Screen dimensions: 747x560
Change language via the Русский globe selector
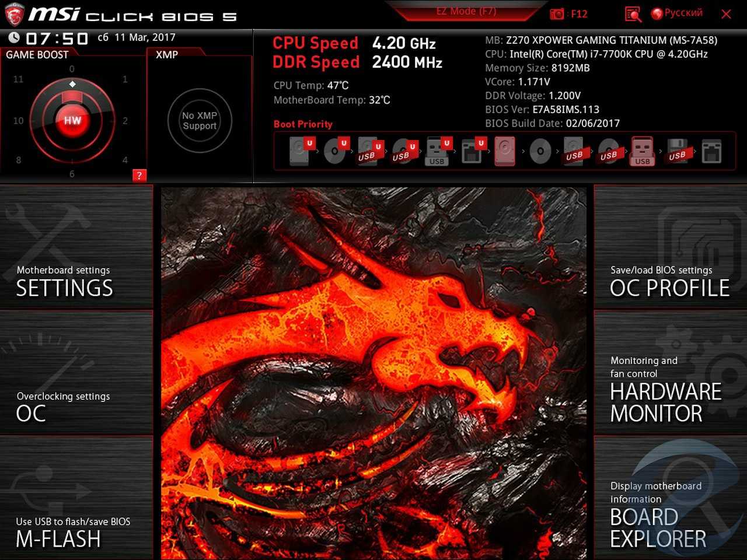677,13
